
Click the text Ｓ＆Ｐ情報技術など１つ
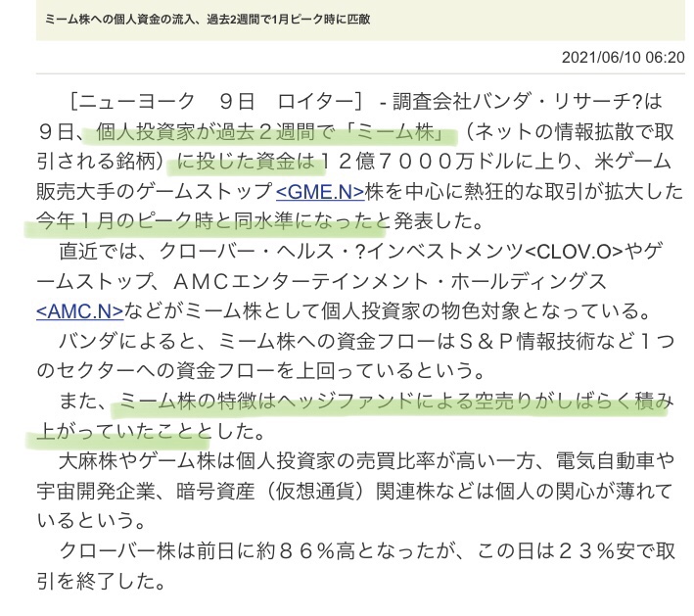tap(566, 341)
